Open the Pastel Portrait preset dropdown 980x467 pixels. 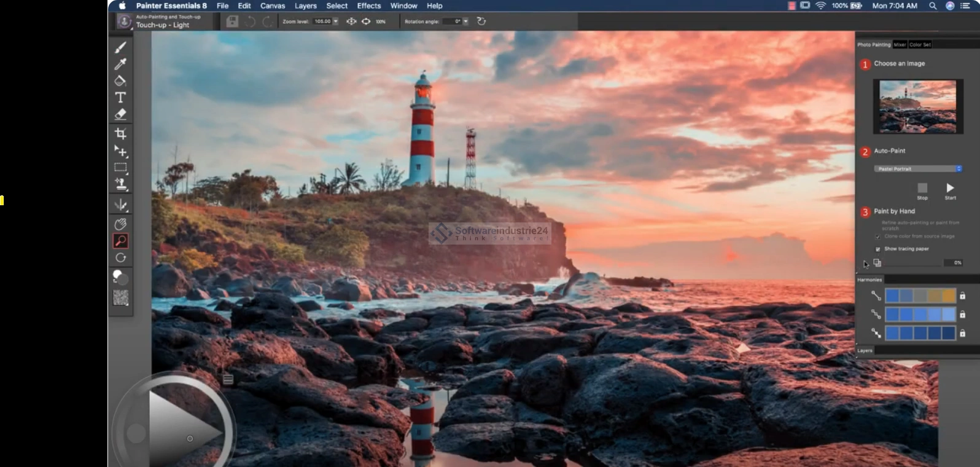point(917,169)
